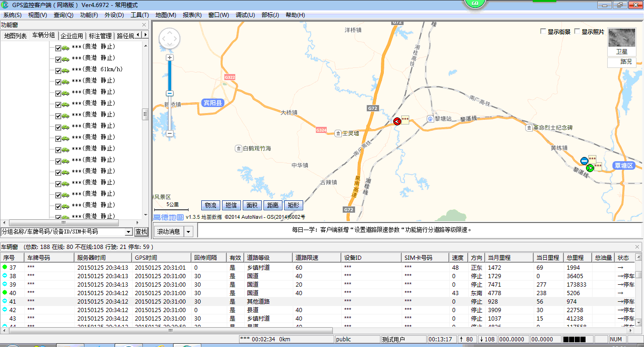
Task: Enable the 显示照片 checkbox
Action: pyautogui.click(x=578, y=30)
